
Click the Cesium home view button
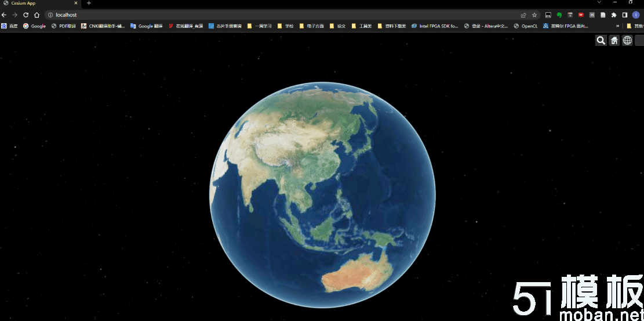(614, 40)
